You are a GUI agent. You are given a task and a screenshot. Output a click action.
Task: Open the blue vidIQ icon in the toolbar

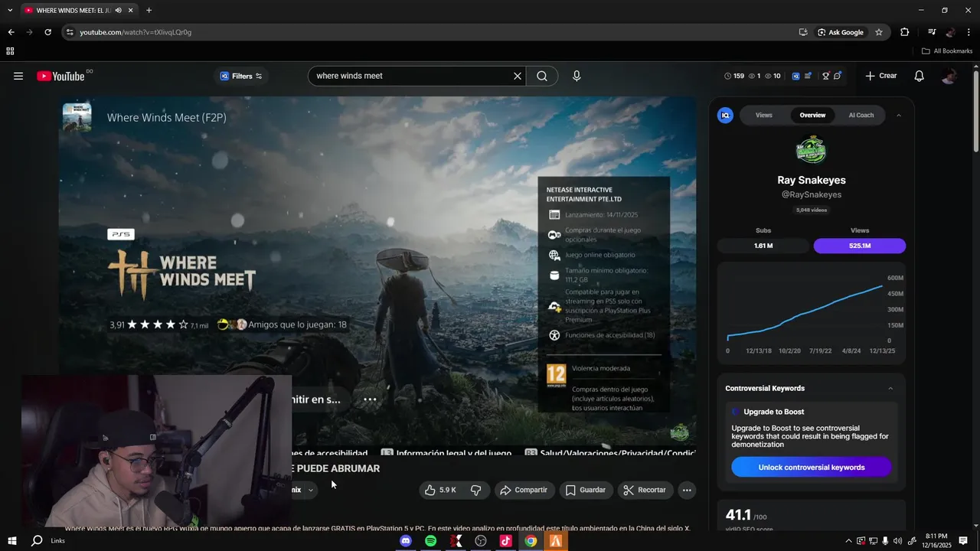pos(795,76)
